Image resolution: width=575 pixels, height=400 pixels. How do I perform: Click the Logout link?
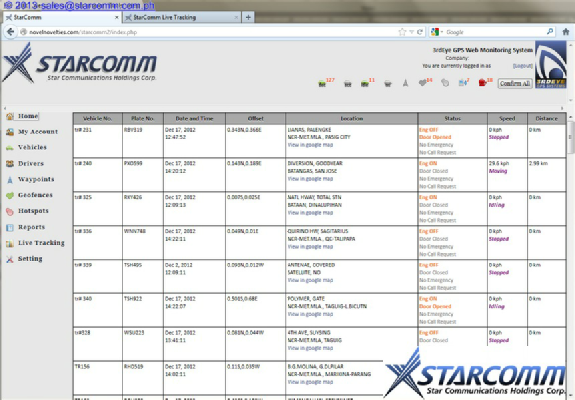(x=522, y=66)
